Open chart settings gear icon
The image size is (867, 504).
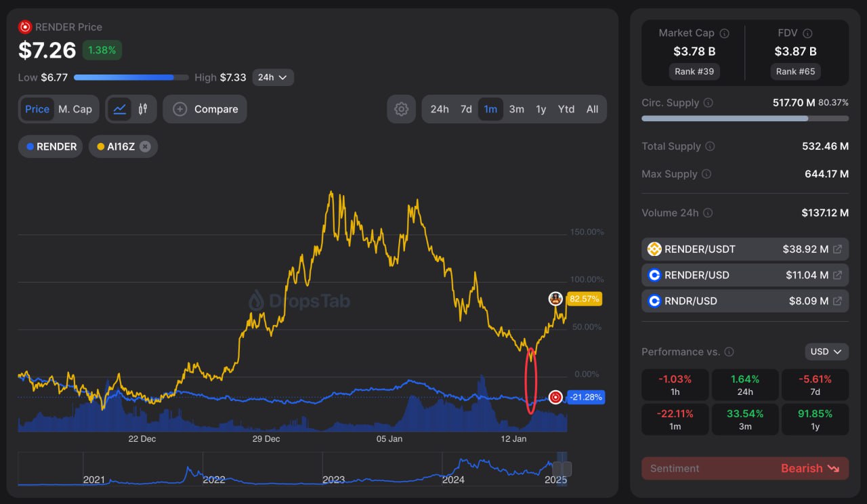pyautogui.click(x=402, y=109)
